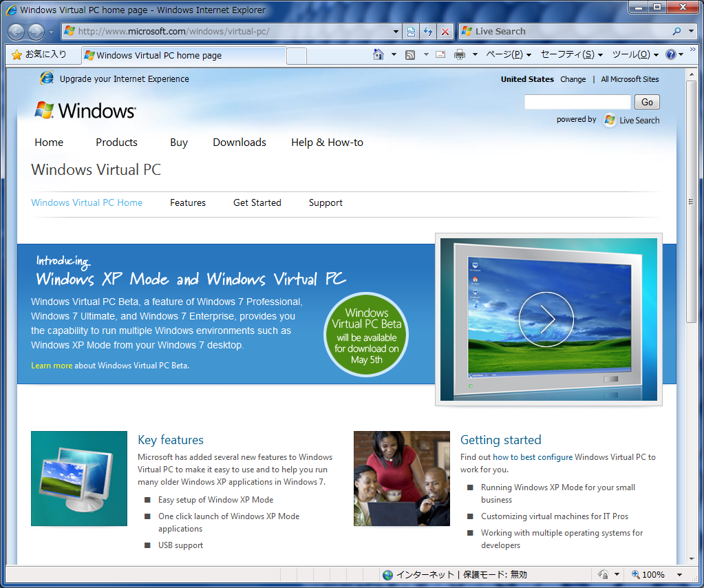Image resolution: width=704 pixels, height=588 pixels.
Task: Open the Learn more link
Action: coord(52,366)
